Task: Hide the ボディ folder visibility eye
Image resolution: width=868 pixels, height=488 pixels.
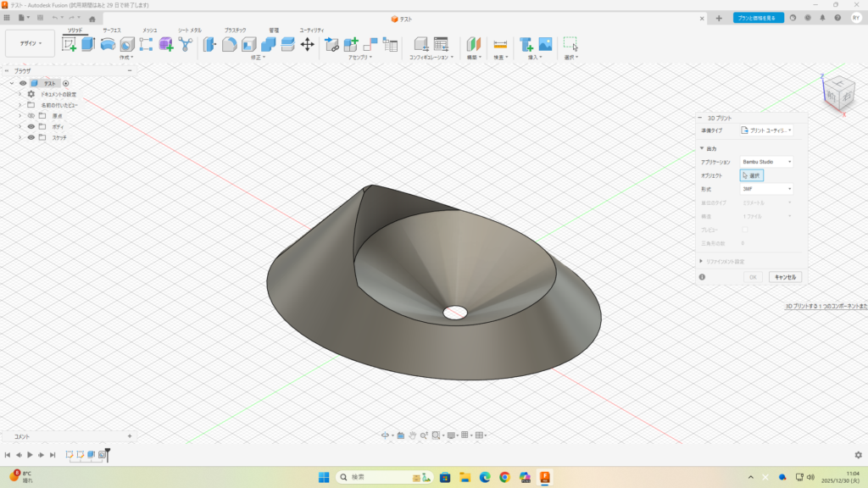Action: coord(31,126)
